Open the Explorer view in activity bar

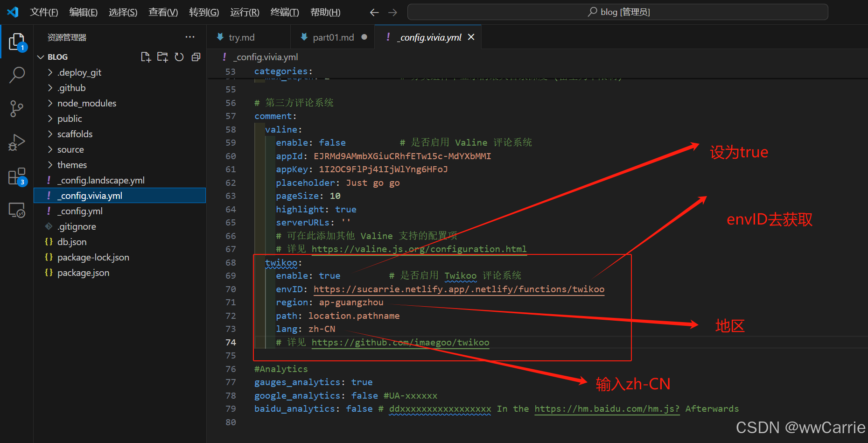[17, 42]
